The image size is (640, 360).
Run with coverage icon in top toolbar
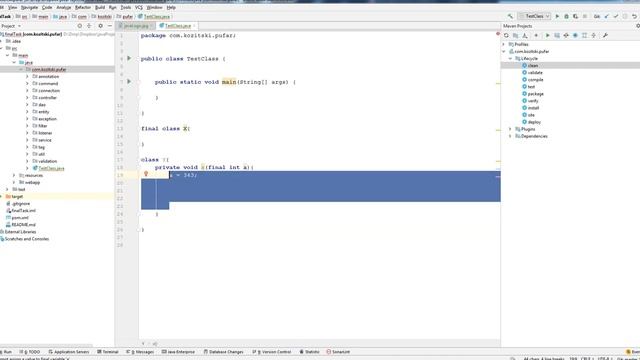tap(575, 16)
